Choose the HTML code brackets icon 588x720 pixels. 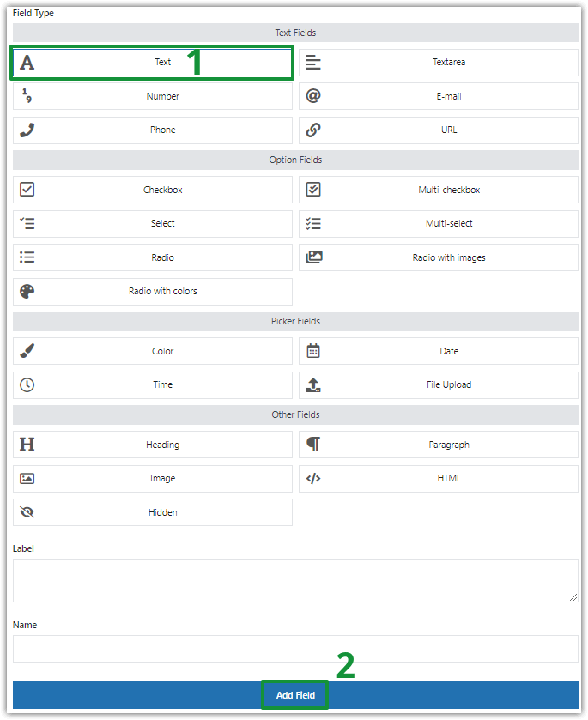click(313, 479)
